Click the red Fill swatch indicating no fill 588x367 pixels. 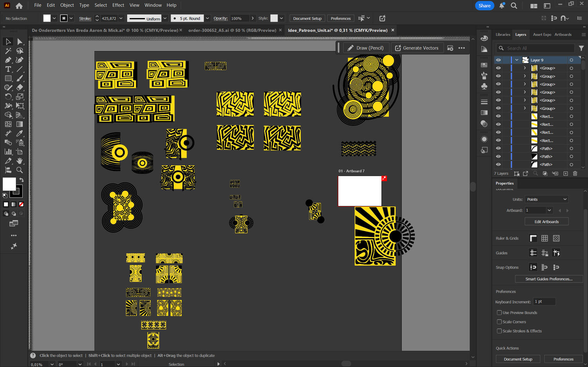click(21, 204)
